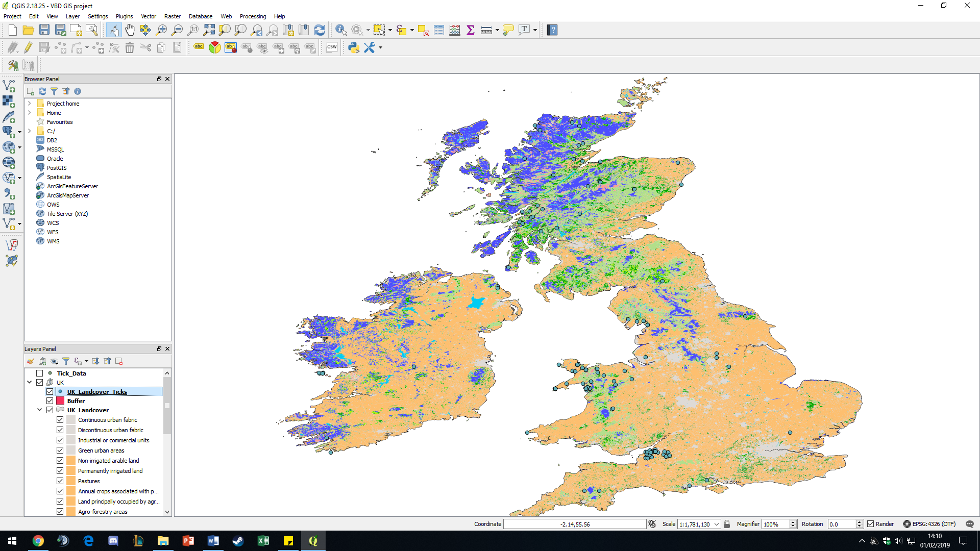Toggle editing with the pencil icon
The height and width of the screenshot is (551, 980).
pyautogui.click(x=29, y=47)
